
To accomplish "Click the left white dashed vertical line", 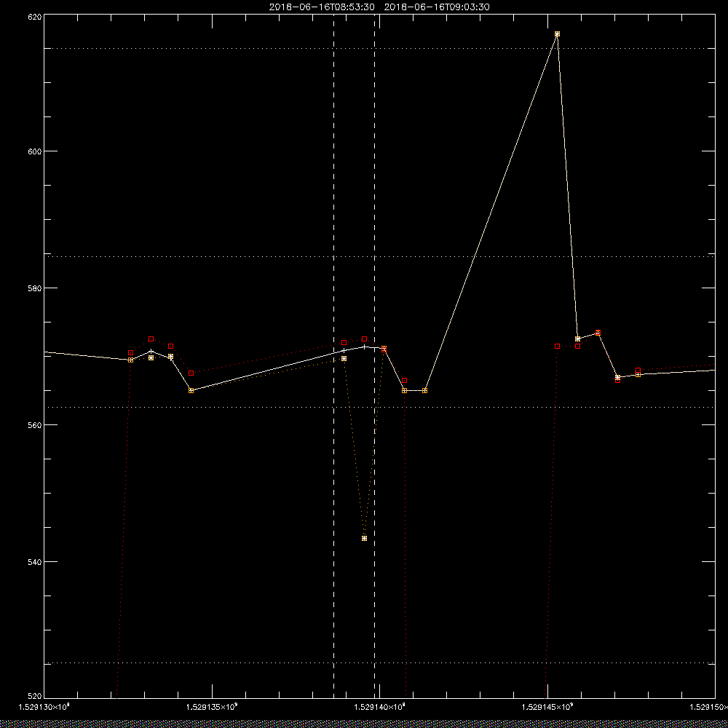I will click(x=334, y=355).
